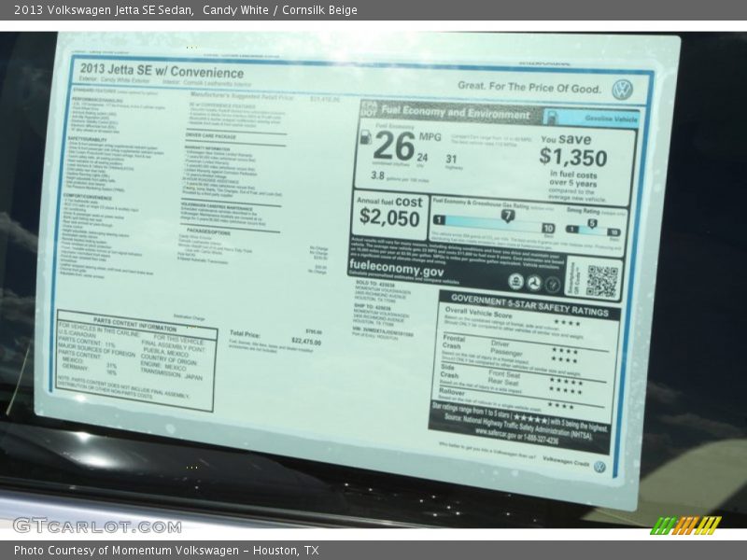Click the gas pump icon beside 26 MPG
Image resolution: width=747 pixels, height=560 pixels.
pos(365,137)
